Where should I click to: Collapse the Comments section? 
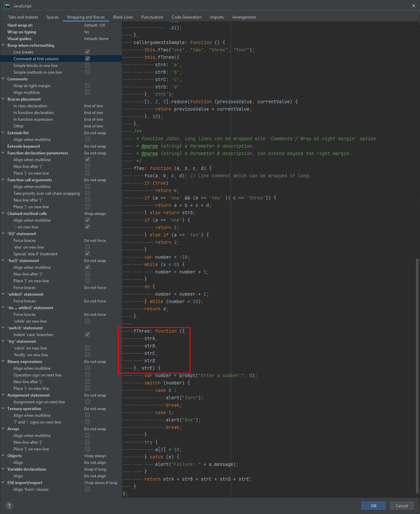click(x=3, y=79)
